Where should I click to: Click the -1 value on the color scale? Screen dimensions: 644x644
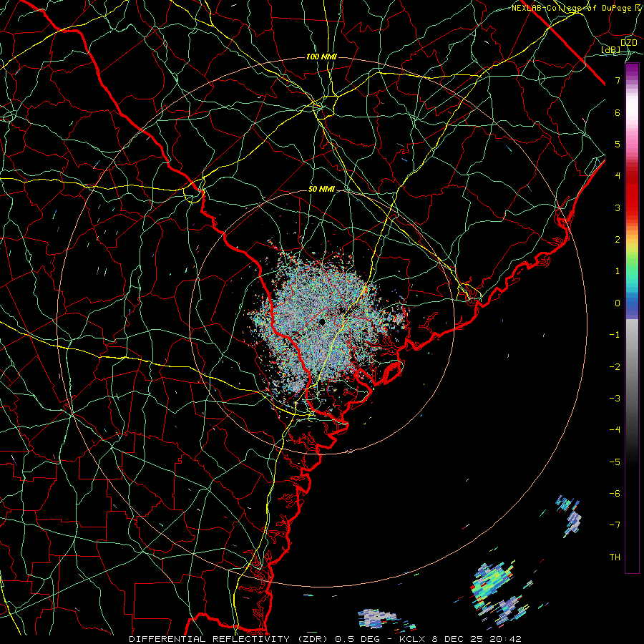tap(615, 335)
